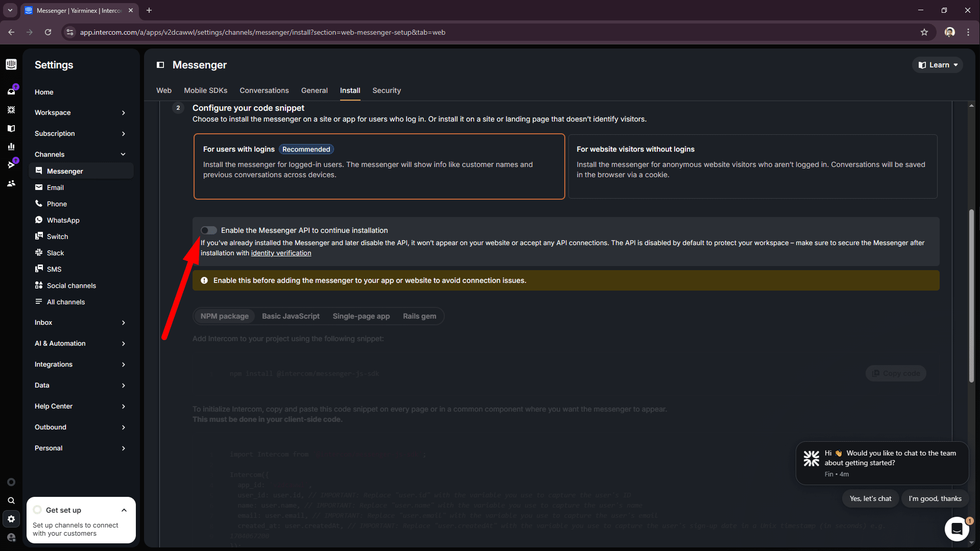Click the status circle icon above search
The height and width of the screenshot is (551, 980).
click(x=11, y=482)
